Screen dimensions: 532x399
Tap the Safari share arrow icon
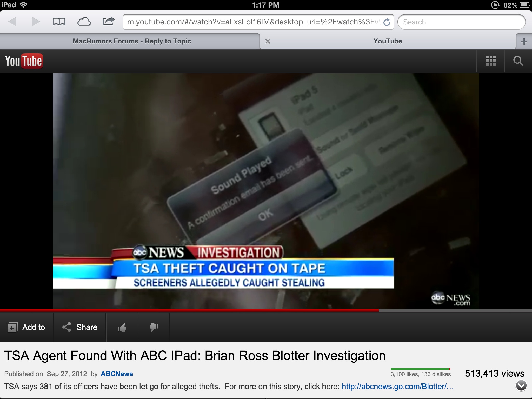[109, 21]
